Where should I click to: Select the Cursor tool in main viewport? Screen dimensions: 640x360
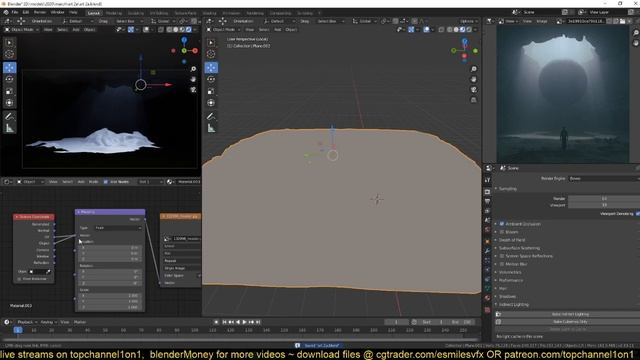pyautogui.click(x=211, y=54)
